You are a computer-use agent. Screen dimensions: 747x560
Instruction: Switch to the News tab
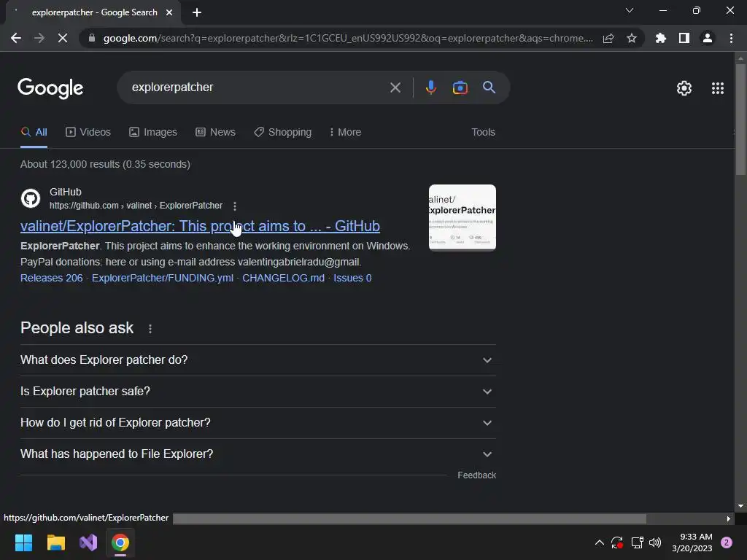(215, 133)
